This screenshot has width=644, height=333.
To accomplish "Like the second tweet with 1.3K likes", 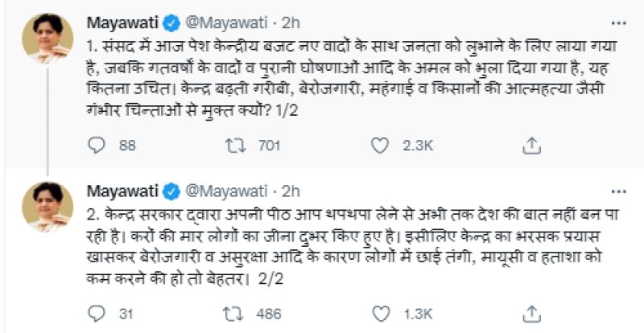I will click(379, 310).
